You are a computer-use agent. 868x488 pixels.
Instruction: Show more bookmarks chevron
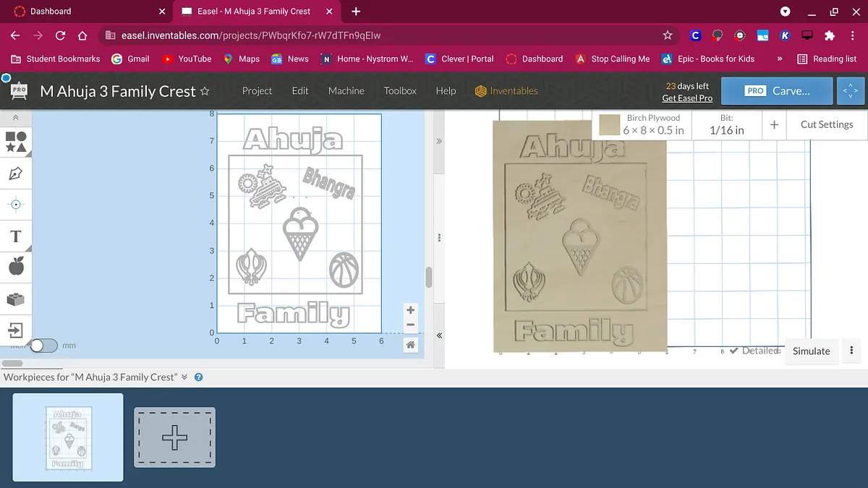779,59
